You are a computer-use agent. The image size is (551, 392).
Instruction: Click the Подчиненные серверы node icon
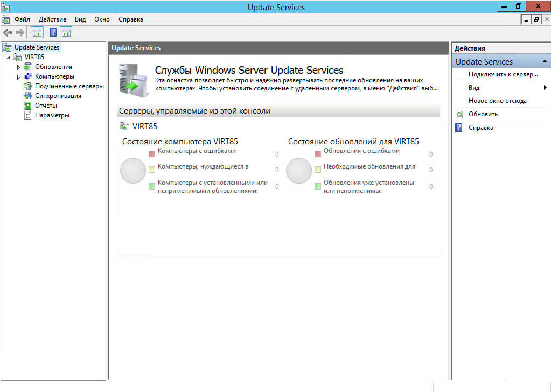[28, 86]
